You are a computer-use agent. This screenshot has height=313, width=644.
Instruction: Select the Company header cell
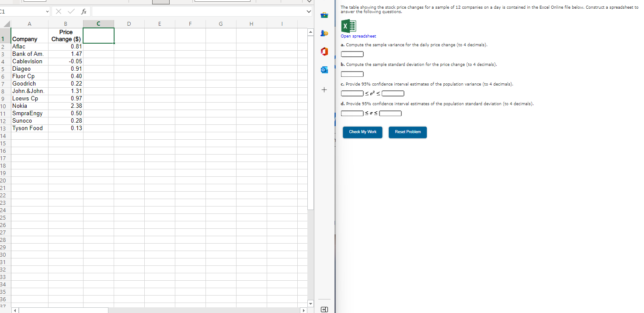pos(29,35)
